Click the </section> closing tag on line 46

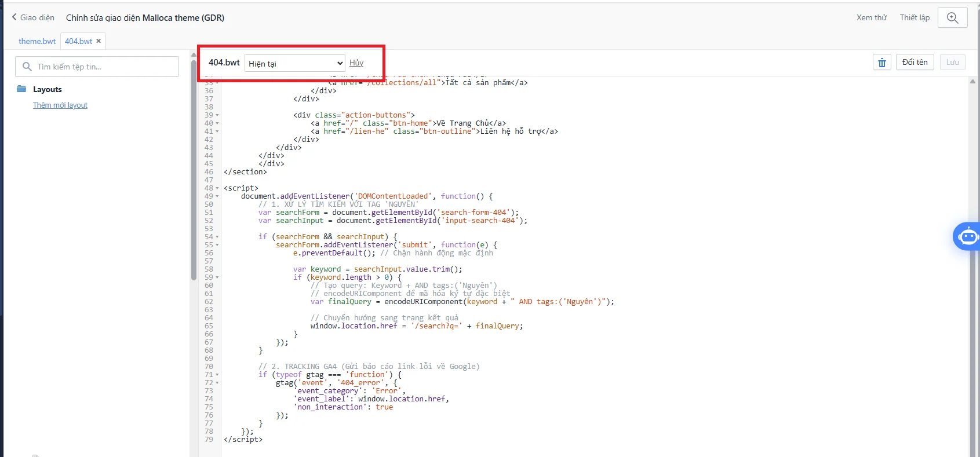point(245,172)
